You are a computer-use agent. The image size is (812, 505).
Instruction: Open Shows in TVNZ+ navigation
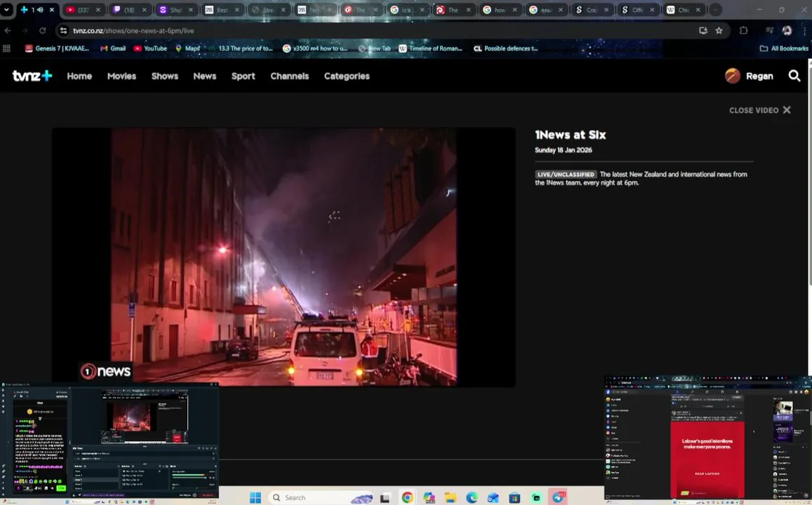click(165, 76)
